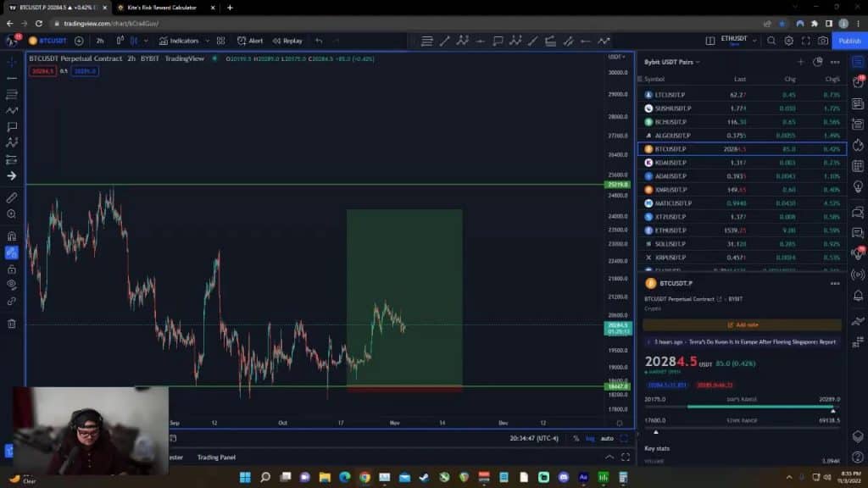
Task: Click the undo arrow in top toolbar
Action: point(319,41)
